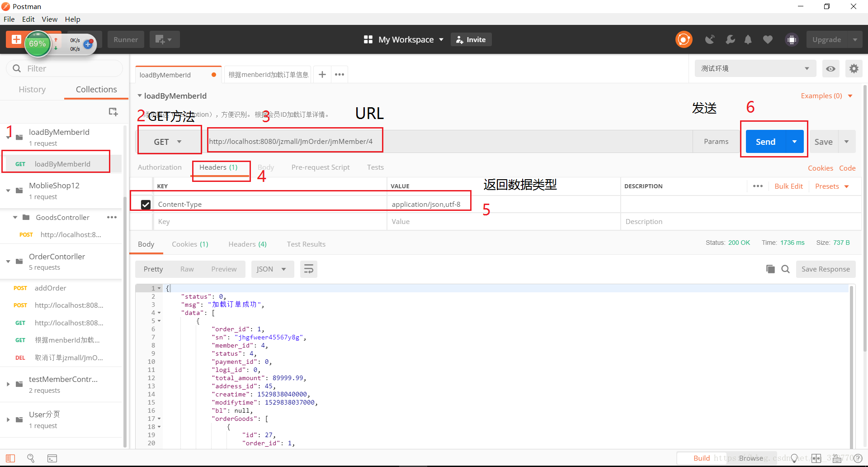Open the Help menu
This screenshot has height=467, width=868.
72,19
